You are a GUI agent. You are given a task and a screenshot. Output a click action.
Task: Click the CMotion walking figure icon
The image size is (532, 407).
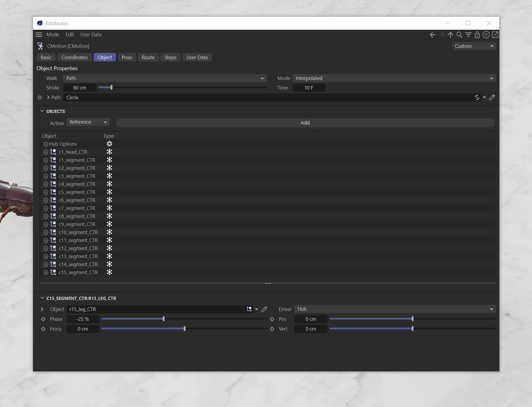pyautogui.click(x=40, y=46)
